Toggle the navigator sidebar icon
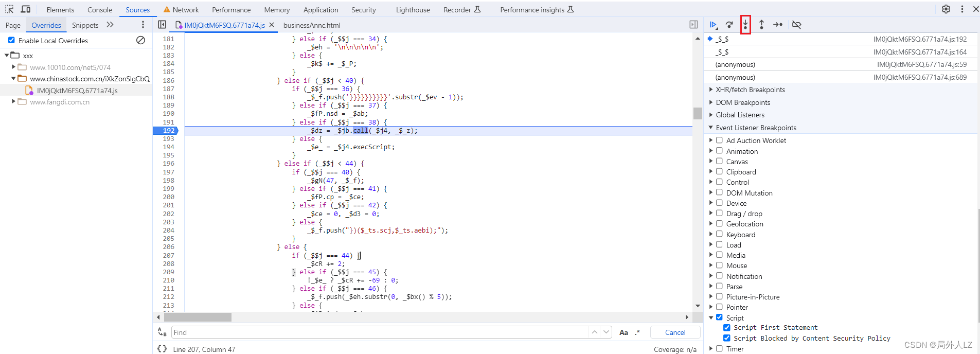The height and width of the screenshot is (354, 980). pos(162,25)
